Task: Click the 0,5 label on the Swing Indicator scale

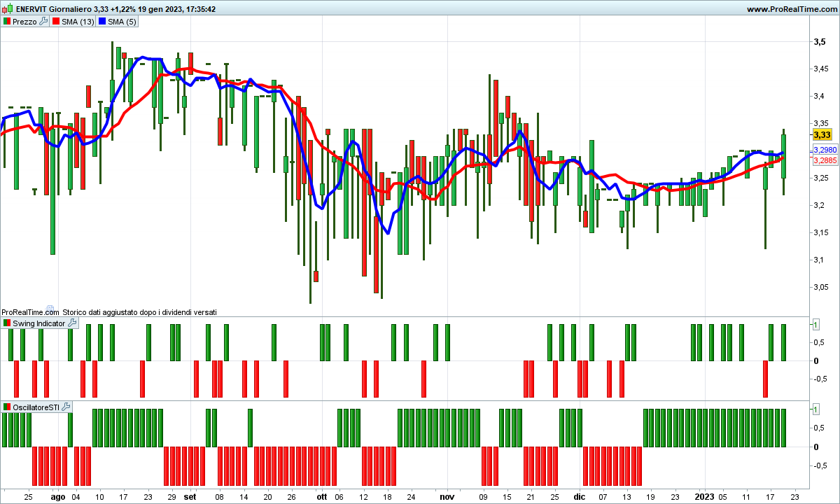Action: pos(818,342)
